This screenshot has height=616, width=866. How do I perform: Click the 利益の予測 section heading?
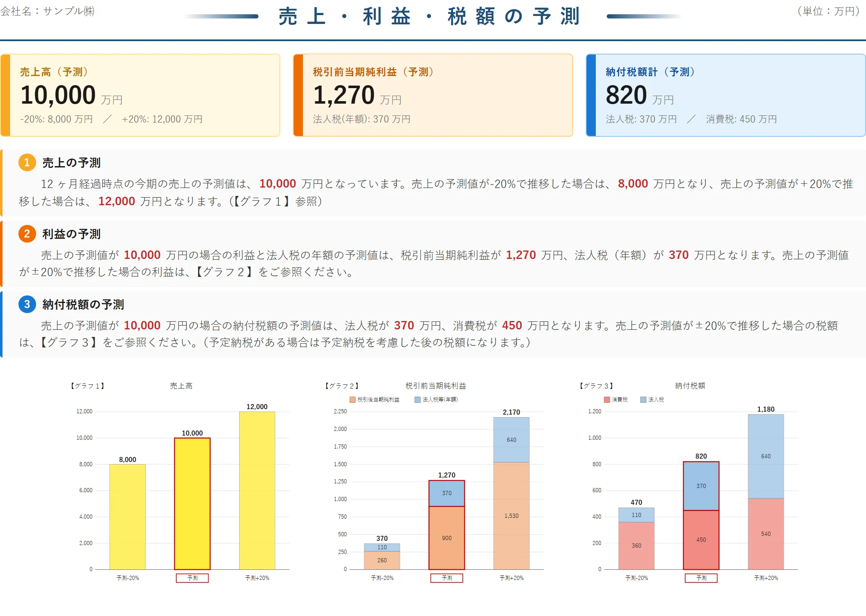coord(71,234)
